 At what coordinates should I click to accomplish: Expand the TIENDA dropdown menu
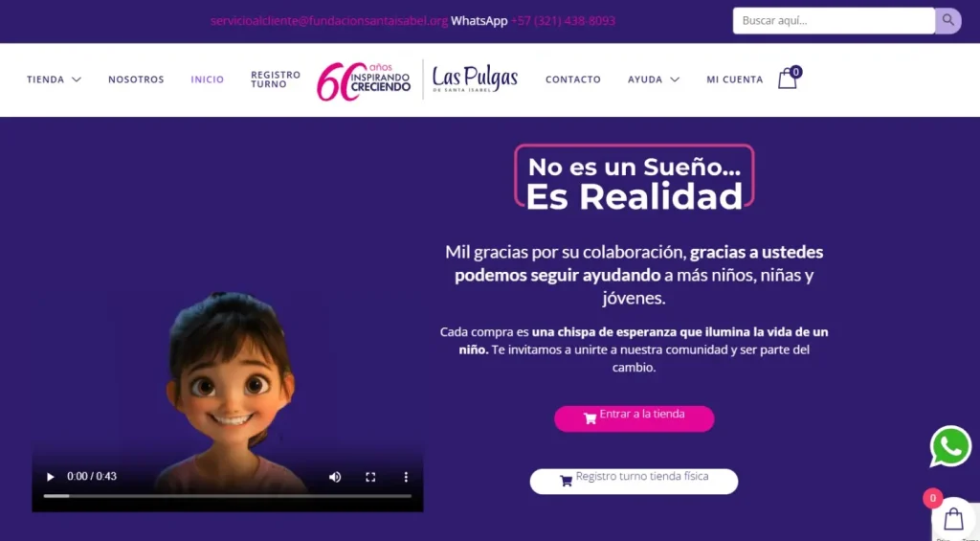pyautogui.click(x=54, y=79)
